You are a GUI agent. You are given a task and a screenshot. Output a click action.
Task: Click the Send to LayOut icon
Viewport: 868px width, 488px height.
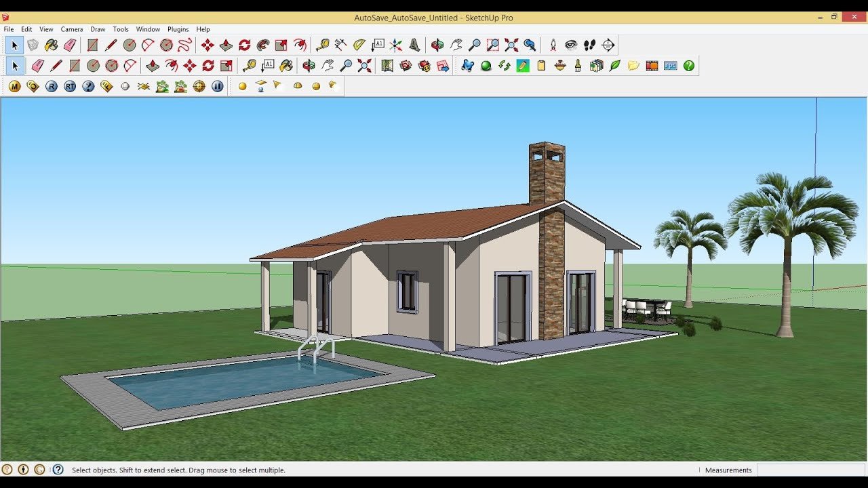(443, 66)
